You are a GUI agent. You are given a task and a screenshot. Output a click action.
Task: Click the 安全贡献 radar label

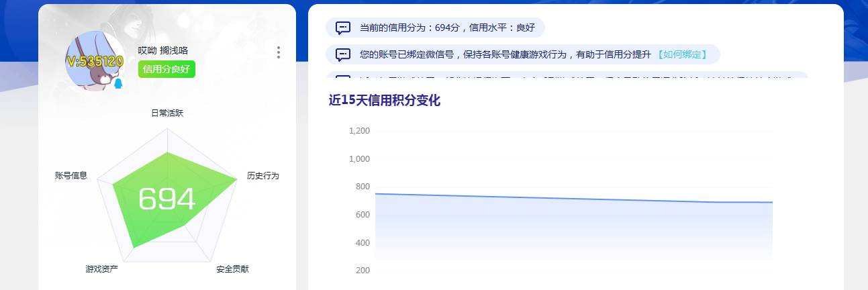232,269
